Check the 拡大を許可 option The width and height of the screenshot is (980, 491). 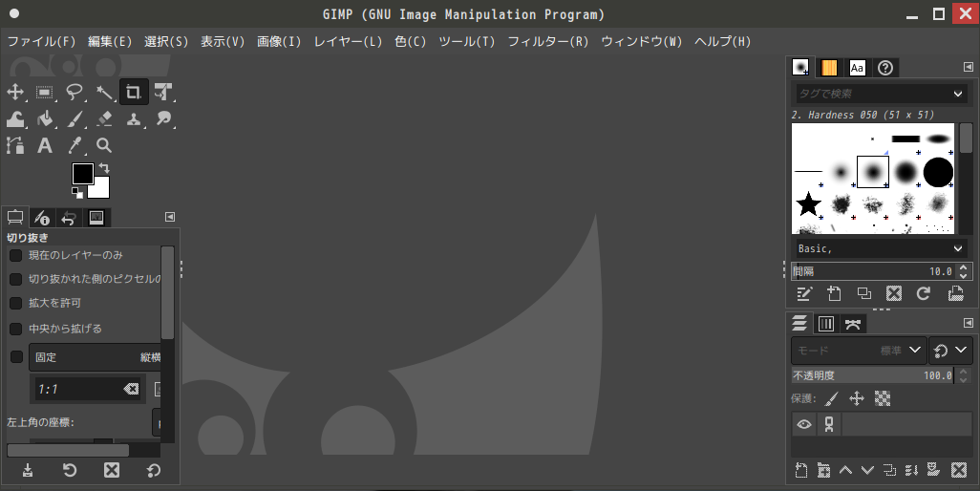click(x=15, y=303)
